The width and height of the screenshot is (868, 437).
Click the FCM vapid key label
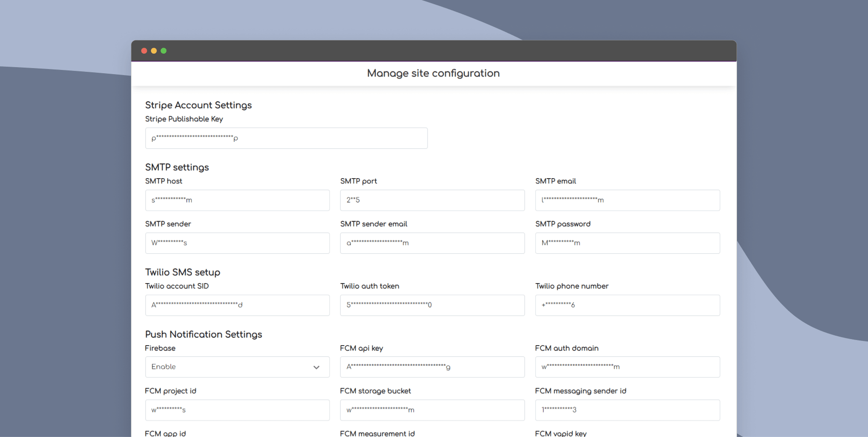(x=561, y=433)
